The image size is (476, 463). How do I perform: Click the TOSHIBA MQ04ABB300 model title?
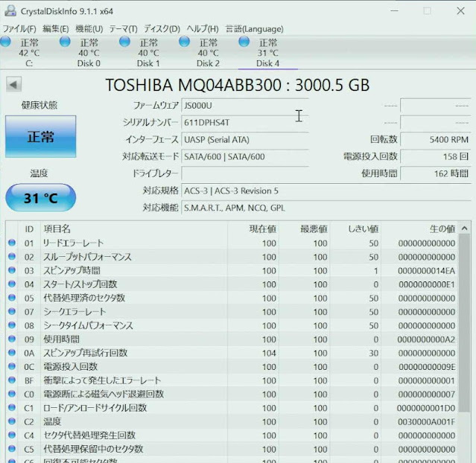coord(238,85)
